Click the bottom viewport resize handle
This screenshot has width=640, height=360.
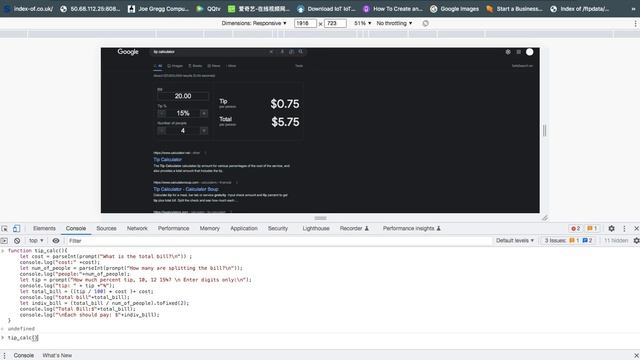(320, 218)
